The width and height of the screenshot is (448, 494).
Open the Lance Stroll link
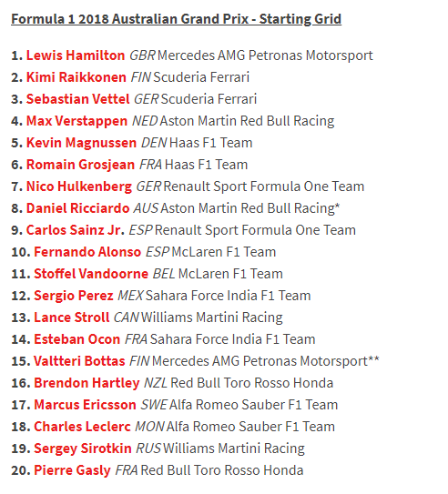click(72, 318)
